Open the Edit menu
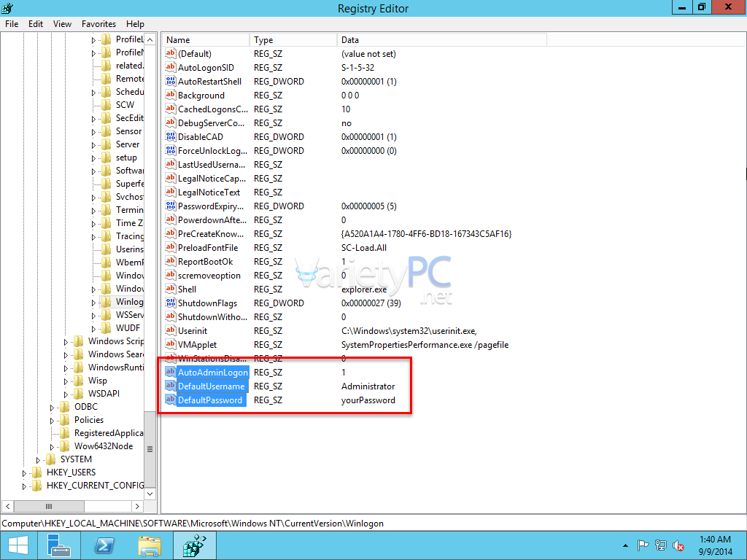The image size is (747, 560). click(x=36, y=24)
